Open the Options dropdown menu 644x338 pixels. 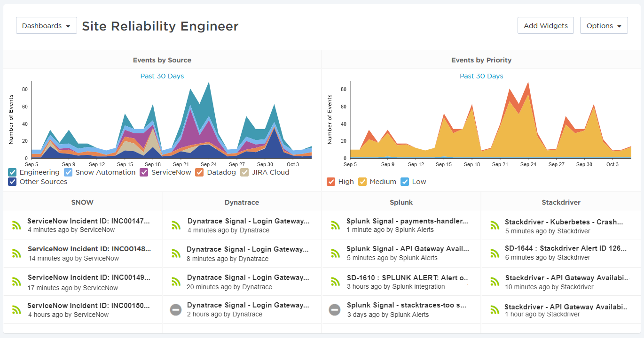tap(604, 26)
